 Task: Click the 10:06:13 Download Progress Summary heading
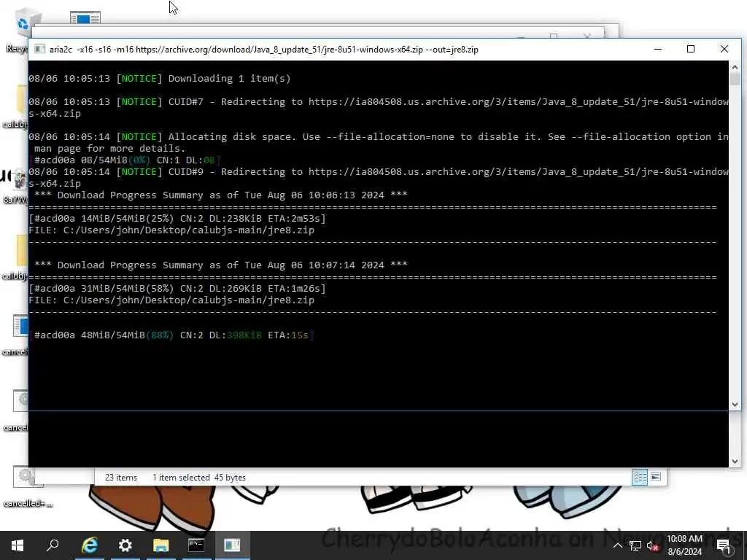pos(220,195)
